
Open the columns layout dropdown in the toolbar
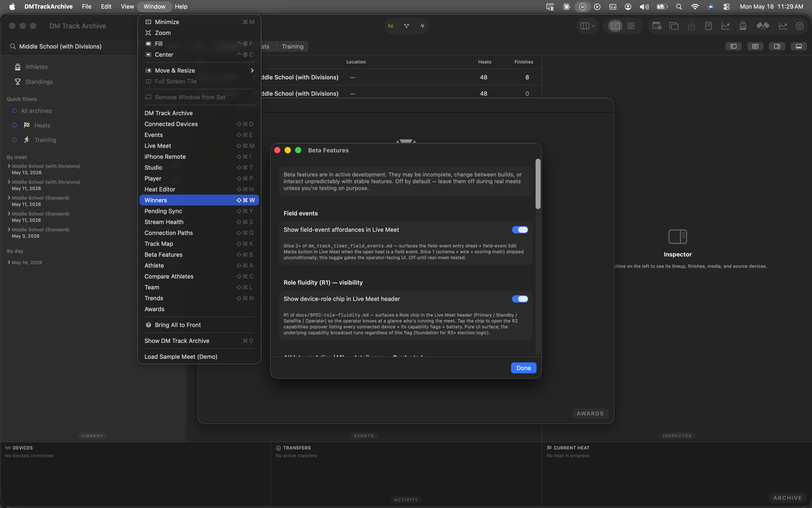pos(587,26)
